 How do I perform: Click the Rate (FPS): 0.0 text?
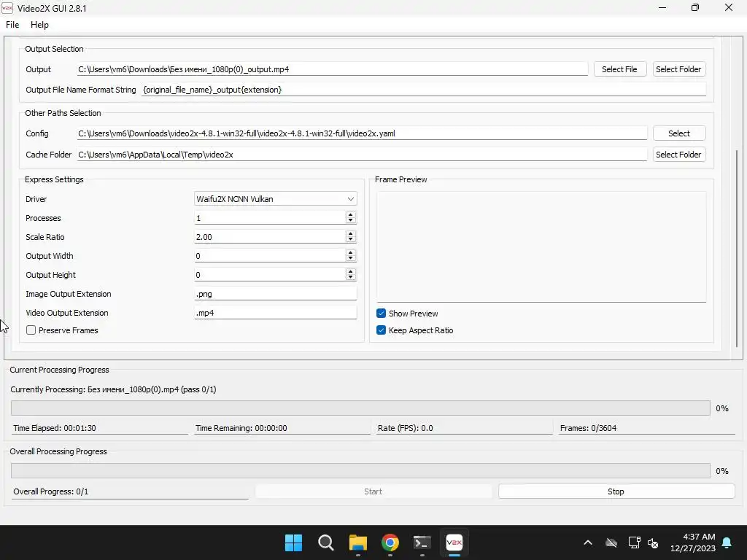(406, 428)
